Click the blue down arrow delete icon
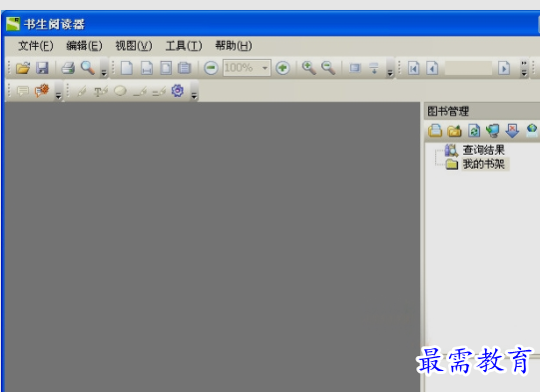Image resolution: width=540 pixels, height=392 pixels. pyautogui.click(x=512, y=131)
